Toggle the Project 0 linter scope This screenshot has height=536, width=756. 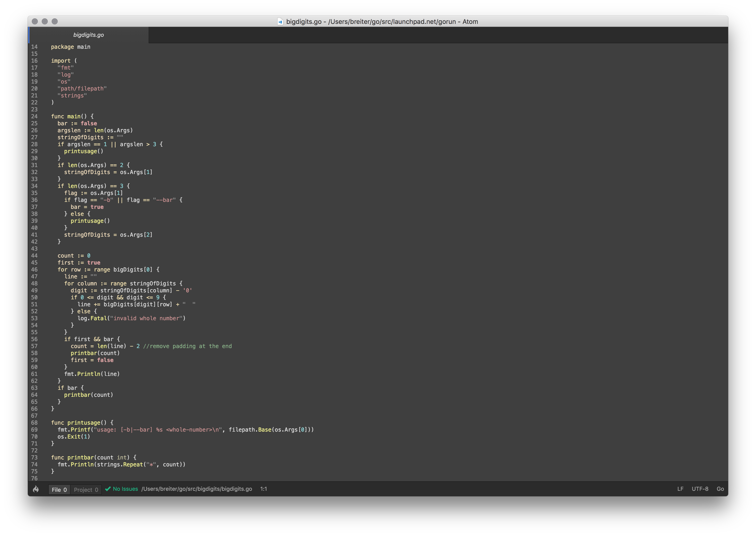pos(86,490)
